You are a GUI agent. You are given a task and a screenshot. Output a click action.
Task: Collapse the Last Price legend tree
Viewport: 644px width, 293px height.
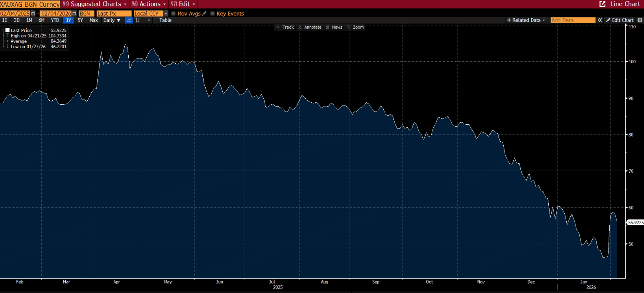[x=3, y=30]
